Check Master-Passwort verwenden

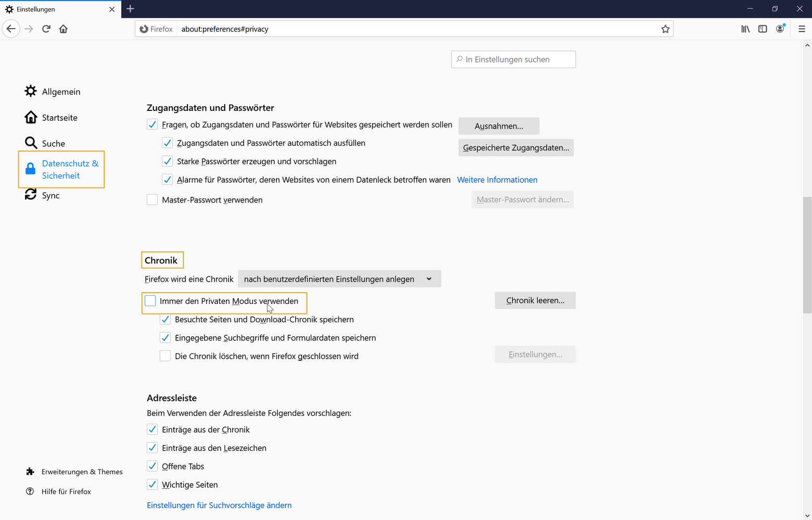(152, 200)
